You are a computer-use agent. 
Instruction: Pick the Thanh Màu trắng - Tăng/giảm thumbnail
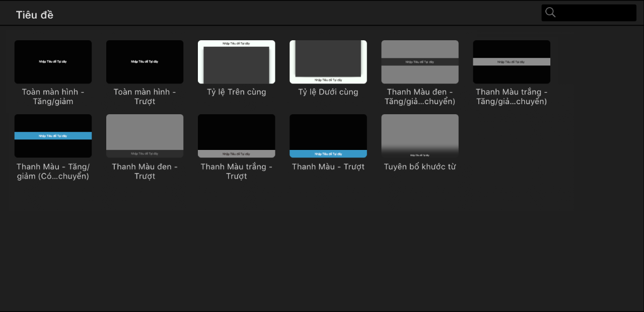point(512,62)
